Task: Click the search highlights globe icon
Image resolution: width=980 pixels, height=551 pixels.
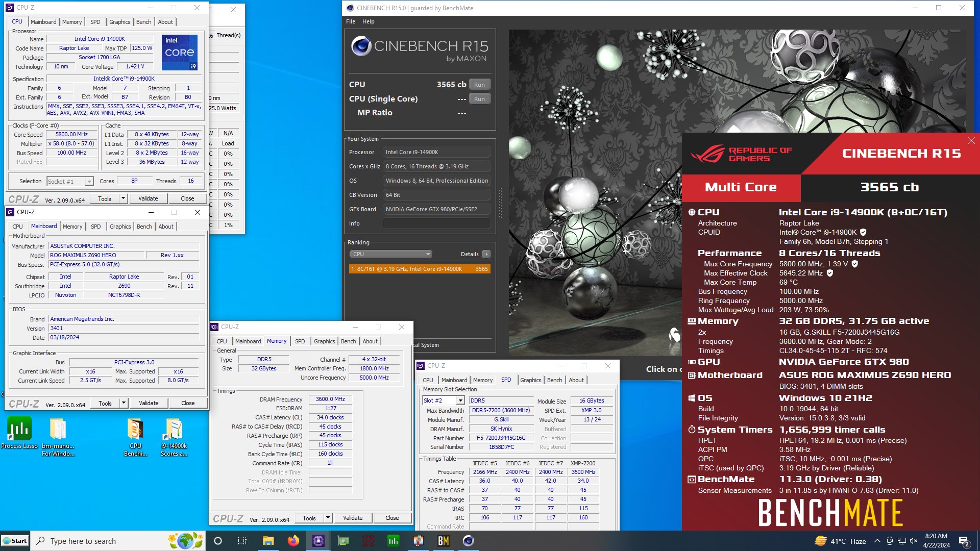Action: click(x=186, y=541)
